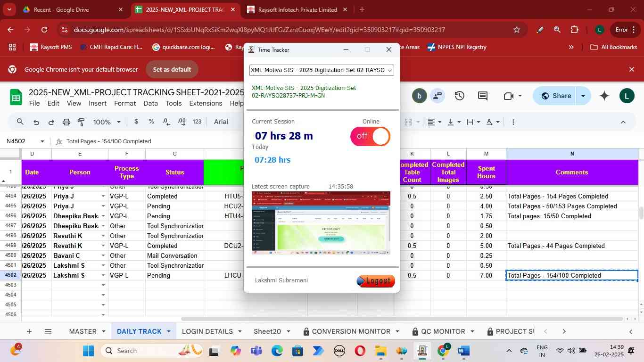The width and height of the screenshot is (644, 362).
Task: Open the 'Rayssoft Infotech Private Limited' browser tab
Action: 298,9
